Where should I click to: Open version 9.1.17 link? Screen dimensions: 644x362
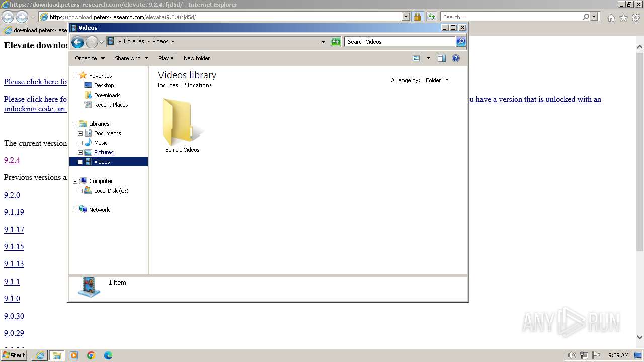tap(14, 230)
